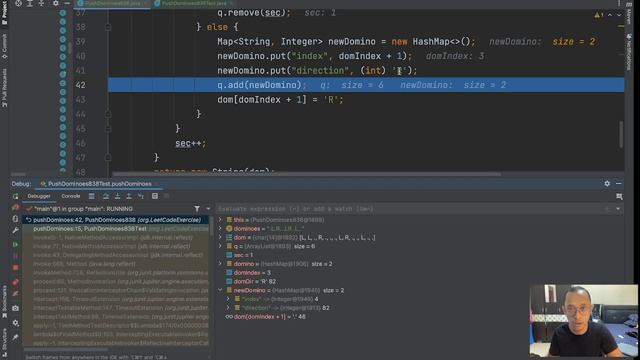The height and width of the screenshot is (360, 640).
Task: Expand the "index" map entry
Action: point(228,299)
